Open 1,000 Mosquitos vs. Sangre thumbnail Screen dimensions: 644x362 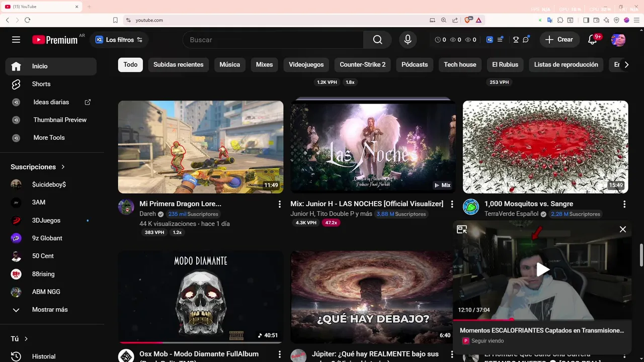(545, 147)
